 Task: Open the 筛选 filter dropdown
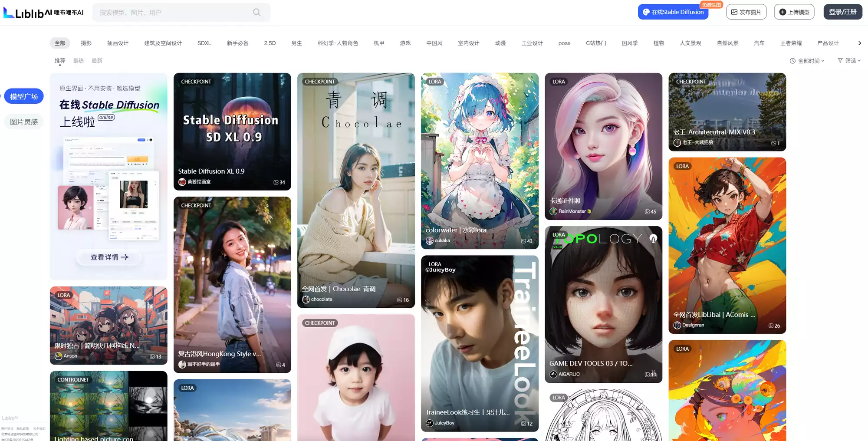pyautogui.click(x=849, y=61)
